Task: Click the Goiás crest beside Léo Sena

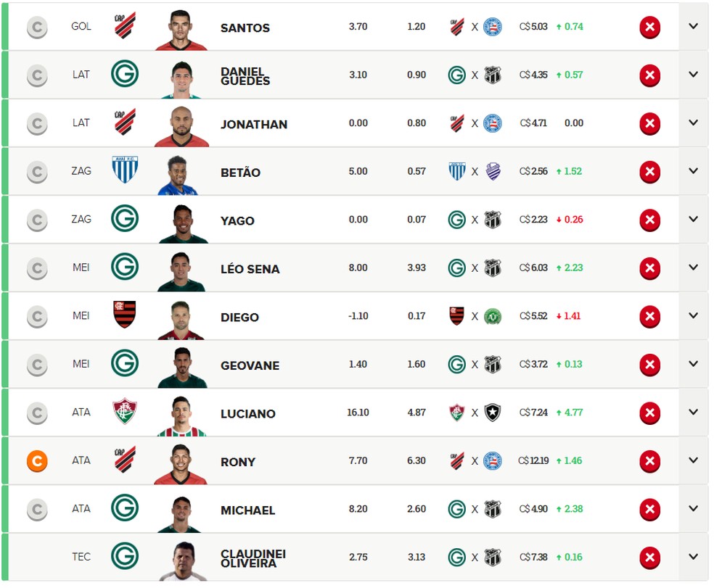Action: coord(125,266)
